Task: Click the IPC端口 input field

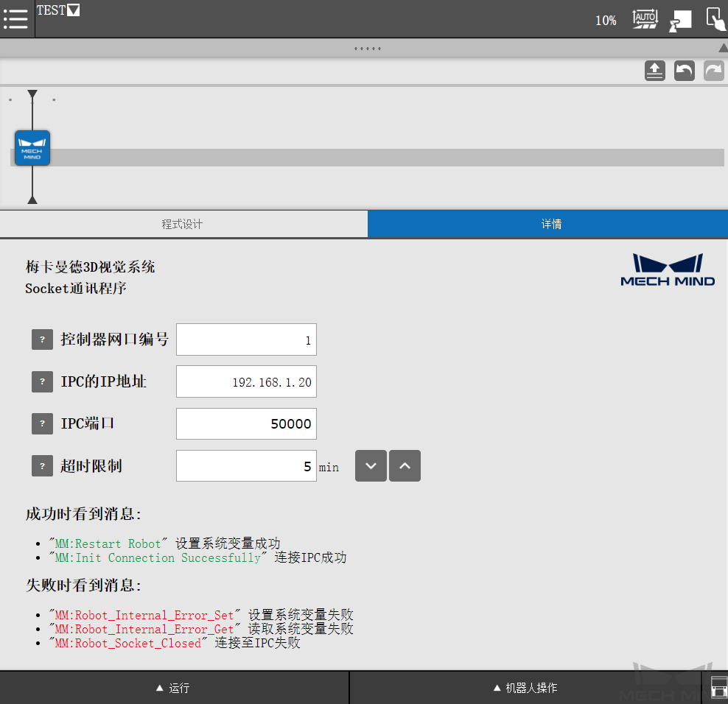Action: 246,423
